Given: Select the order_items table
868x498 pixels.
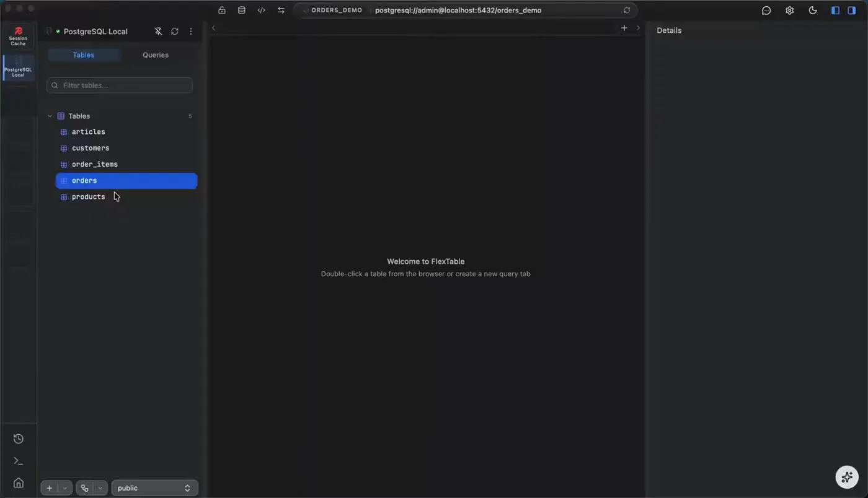Looking at the screenshot, I should (126, 164).
